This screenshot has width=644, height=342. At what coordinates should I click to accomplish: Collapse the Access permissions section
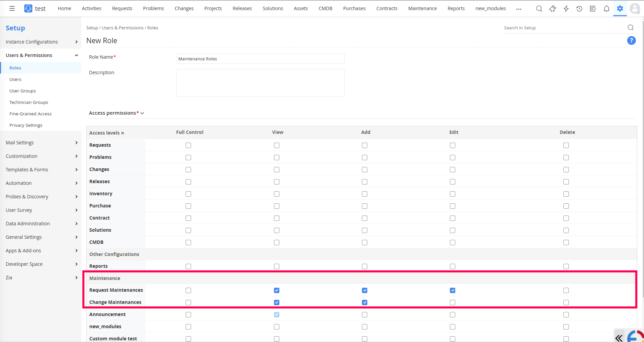click(x=142, y=113)
